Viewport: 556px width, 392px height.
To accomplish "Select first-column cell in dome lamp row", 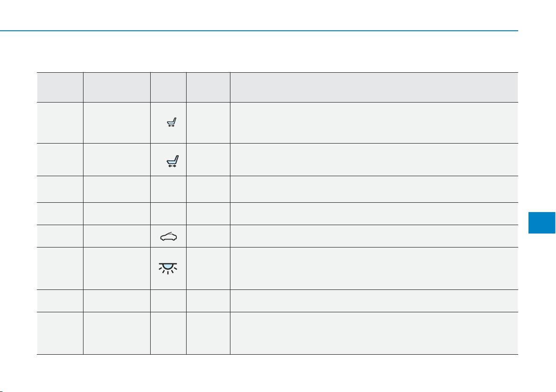I will pos(60,268).
